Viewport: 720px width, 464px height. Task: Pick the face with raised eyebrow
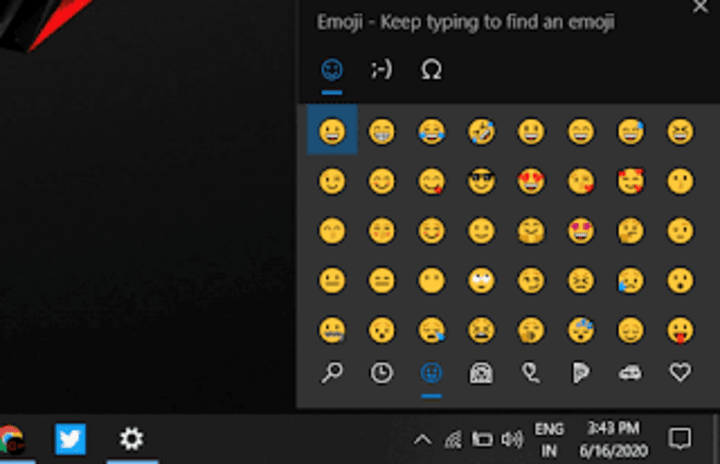(680, 231)
